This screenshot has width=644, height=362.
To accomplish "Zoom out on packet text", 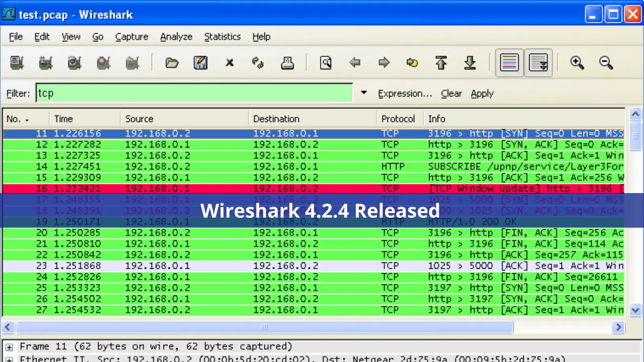I will [606, 63].
